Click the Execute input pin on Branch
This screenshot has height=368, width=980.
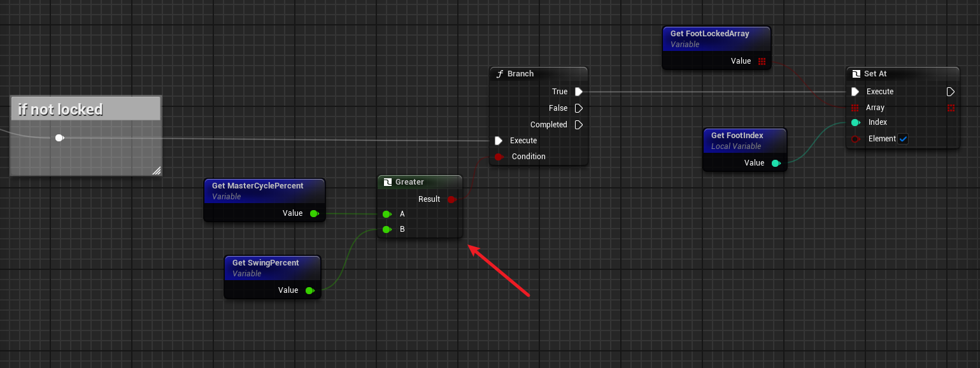[499, 141]
